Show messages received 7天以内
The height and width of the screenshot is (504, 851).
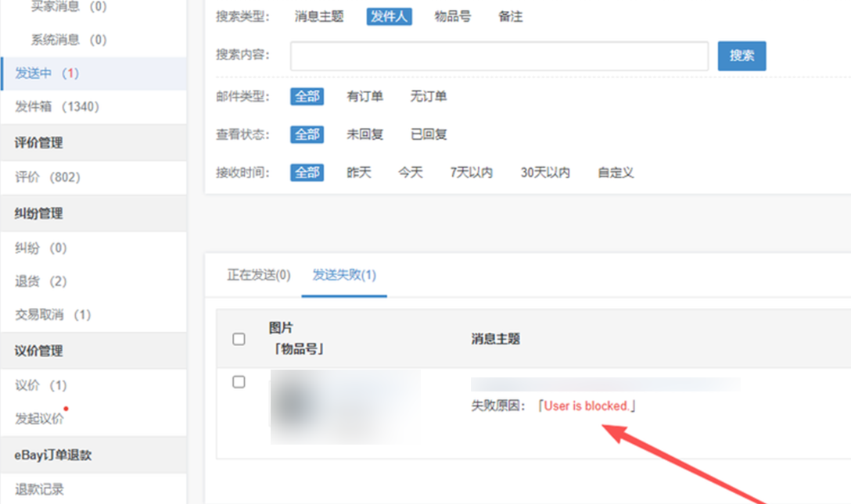click(x=471, y=173)
